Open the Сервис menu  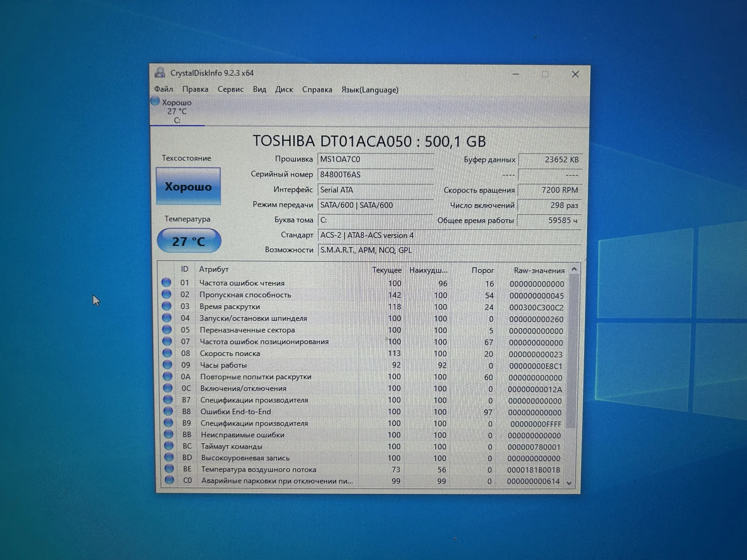[x=231, y=89]
